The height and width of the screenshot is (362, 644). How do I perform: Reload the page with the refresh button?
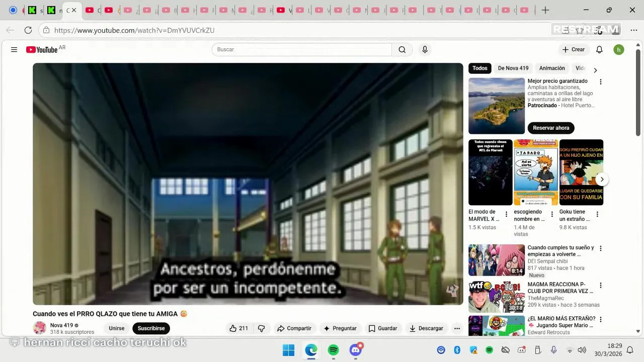pyautogui.click(x=28, y=30)
